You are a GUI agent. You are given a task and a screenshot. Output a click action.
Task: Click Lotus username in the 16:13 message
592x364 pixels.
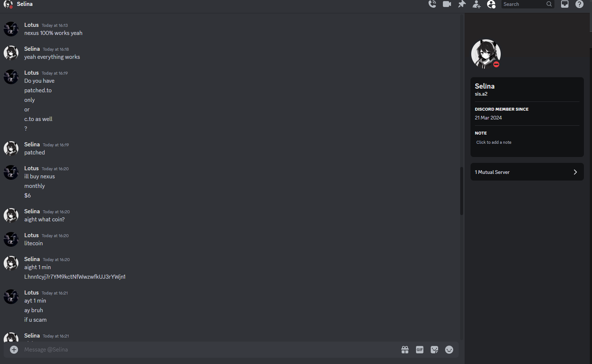[x=31, y=25]
